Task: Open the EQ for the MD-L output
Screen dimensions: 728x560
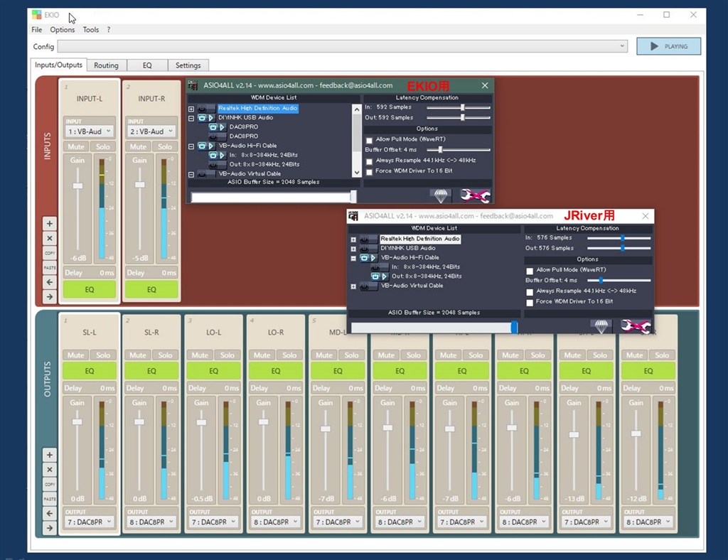Action: [338, 371]
